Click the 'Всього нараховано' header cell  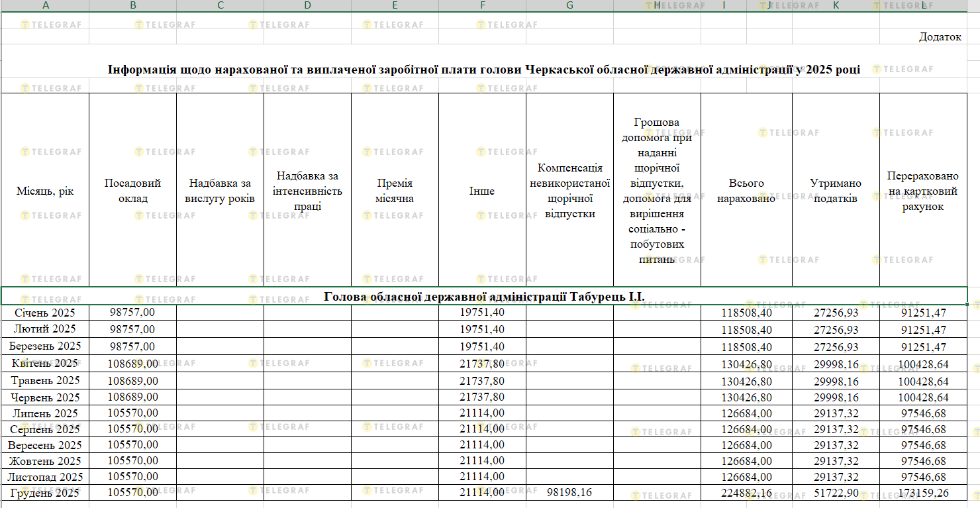coord(746,191)
